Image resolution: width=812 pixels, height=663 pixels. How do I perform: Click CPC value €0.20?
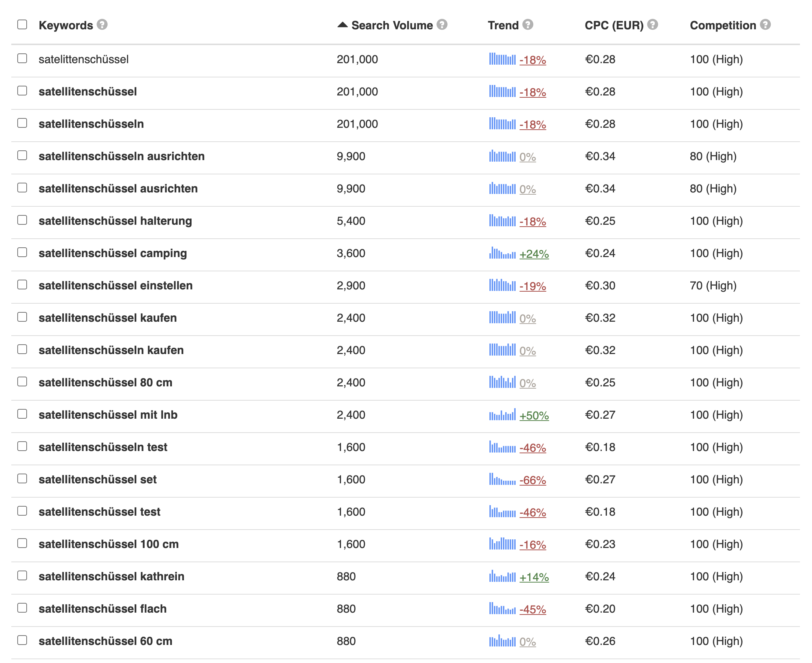click(x=600, y=609)
